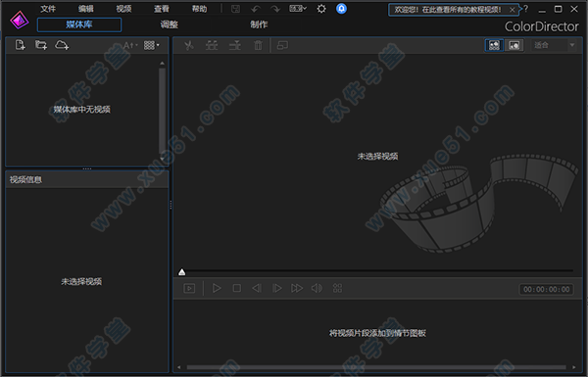588x377 pixels.
Task: Click the ColorDirector diamond logo
Action: click(x=20, y=20)
